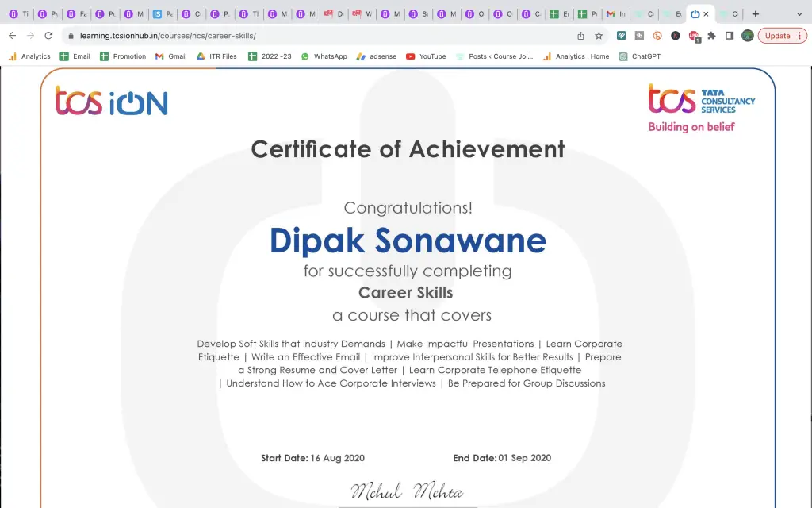Switch to the purple 'Fa' tab
Image resolution: width=812 pixels, height=508 pixels.
(77, 14)
